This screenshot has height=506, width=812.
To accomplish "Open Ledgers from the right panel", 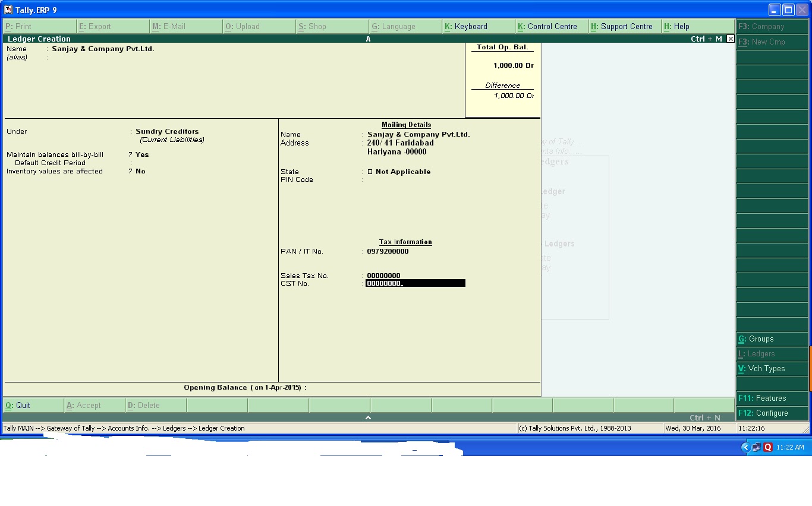I will (772, 353).
